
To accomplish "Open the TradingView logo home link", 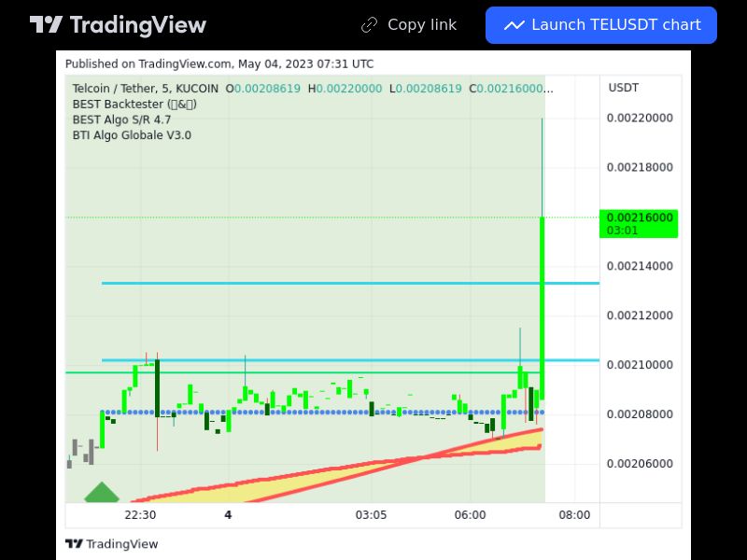I will (119, 25).
